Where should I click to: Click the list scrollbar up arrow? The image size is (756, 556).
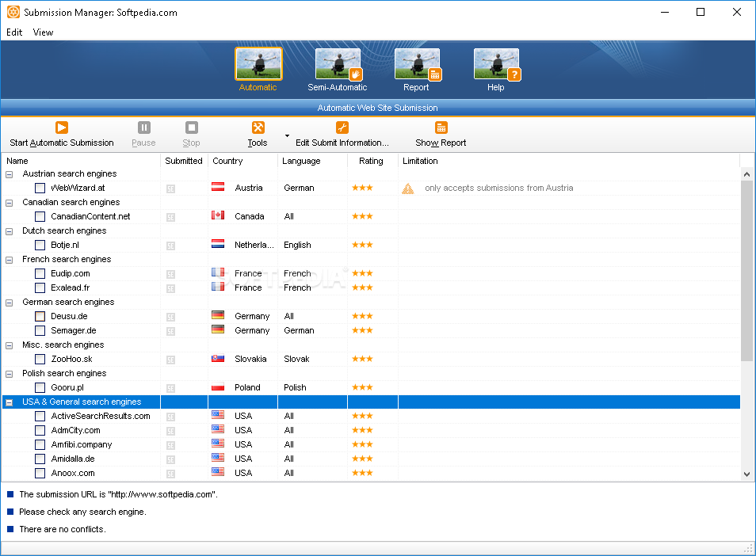(x=746, y=174)
